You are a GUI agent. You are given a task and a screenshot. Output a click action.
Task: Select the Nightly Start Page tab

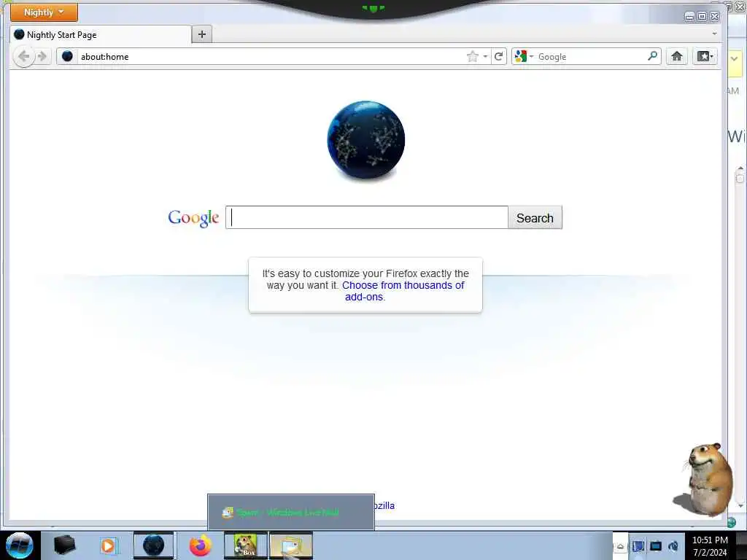(x=100, y=35)
